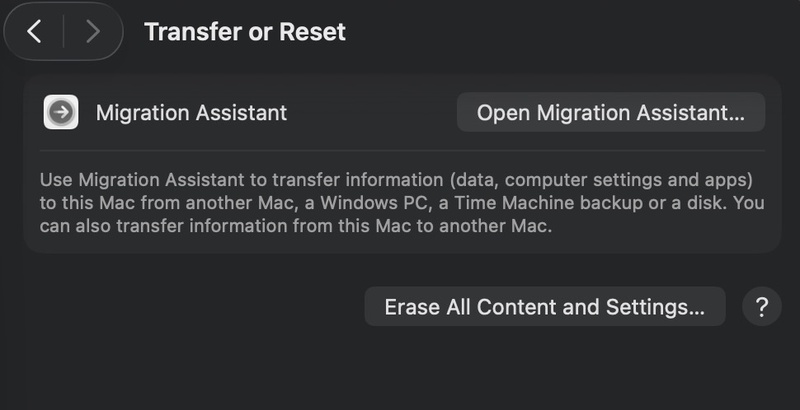The width and height of the screenshot is (800, 410).
Task: Open help via the question mark button
Action: 761,306
